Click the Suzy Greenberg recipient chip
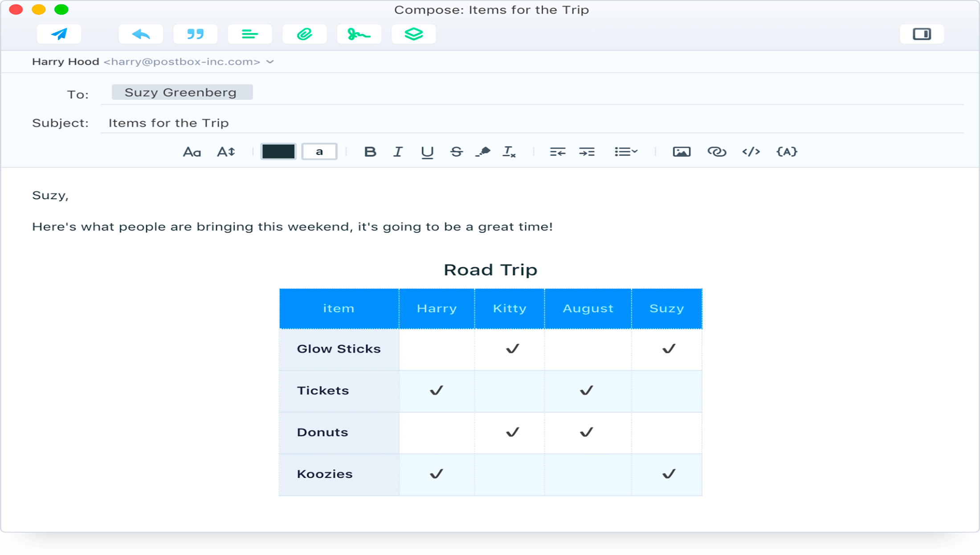Viewport: 980px width, 555px height. click(182, 92)
